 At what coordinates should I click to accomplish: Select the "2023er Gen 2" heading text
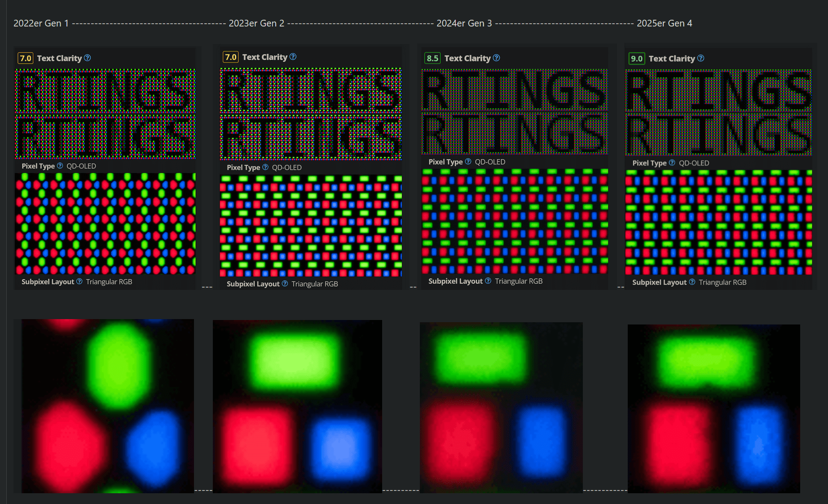[256, 23]
